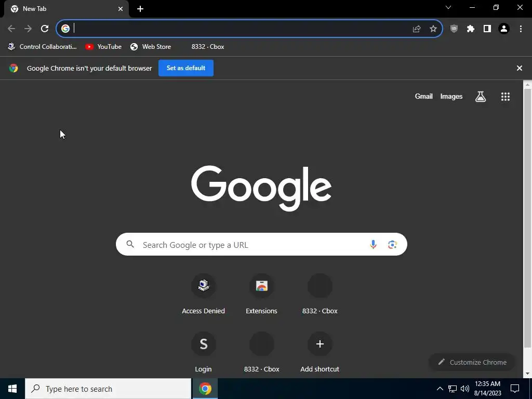Toggle the side panel
The image size is (532, 399).
click(487, 29)
